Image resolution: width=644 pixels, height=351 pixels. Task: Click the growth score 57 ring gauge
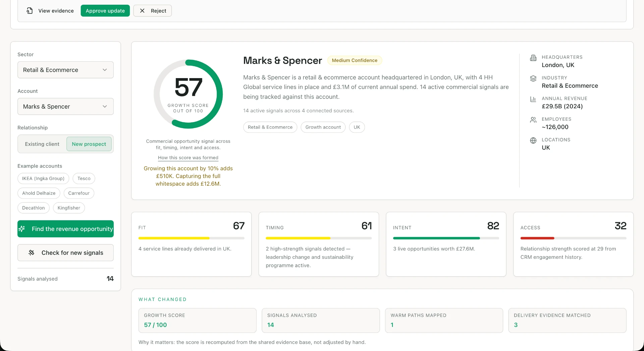188,94
